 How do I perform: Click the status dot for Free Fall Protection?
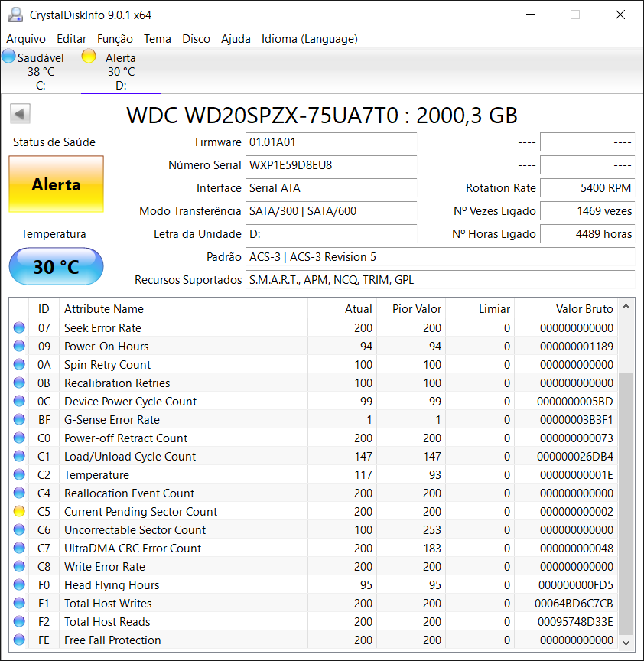19,640
